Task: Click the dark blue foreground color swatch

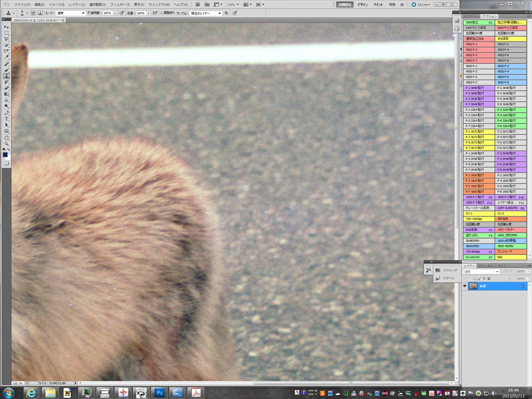Action: [5, 155]
